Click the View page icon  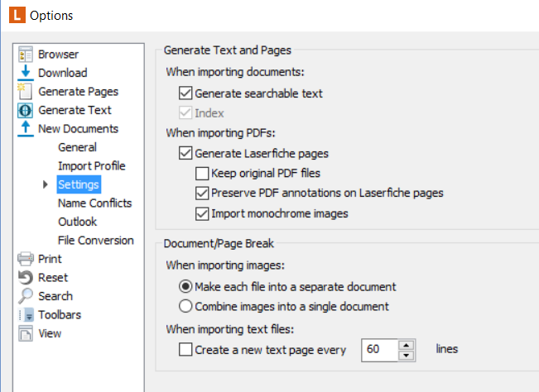26,333
